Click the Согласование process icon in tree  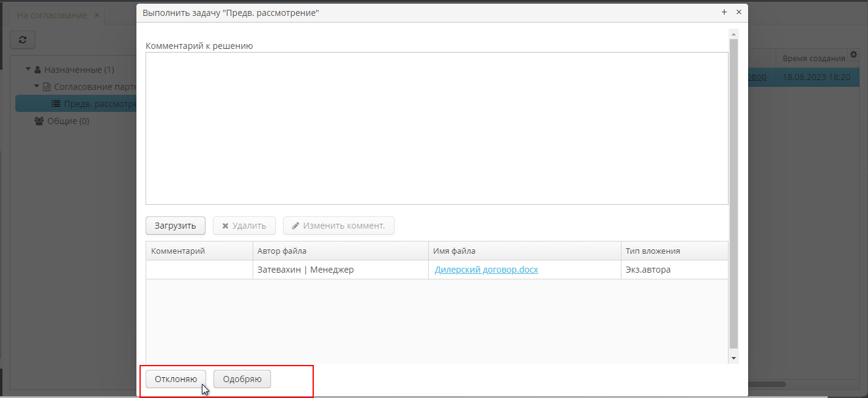point(46,87)
